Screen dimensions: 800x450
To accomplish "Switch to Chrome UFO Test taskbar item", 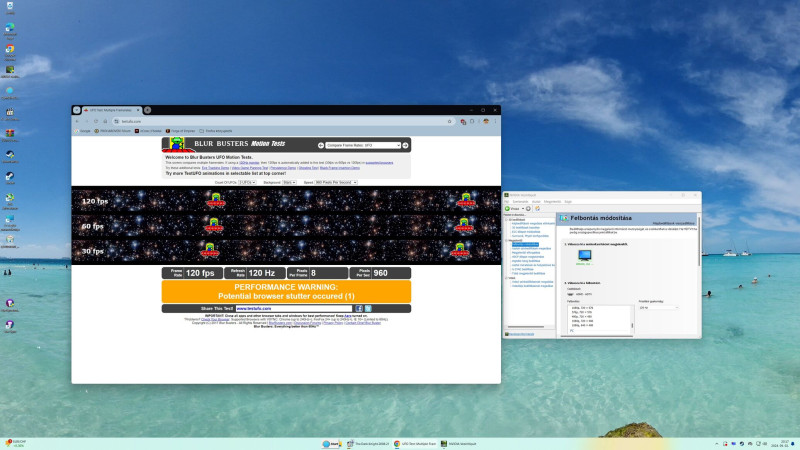I will pos(415,444).
